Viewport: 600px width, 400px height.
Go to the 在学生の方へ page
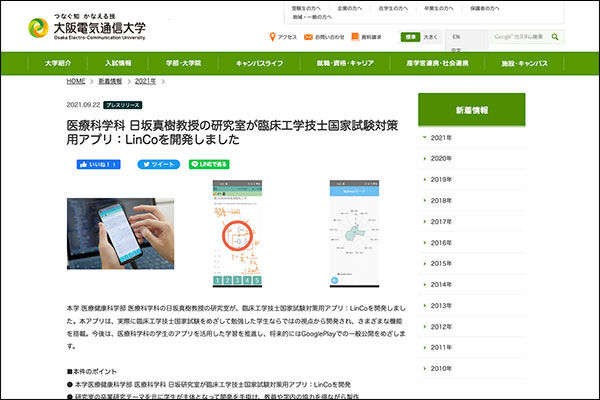click(393, 8)
